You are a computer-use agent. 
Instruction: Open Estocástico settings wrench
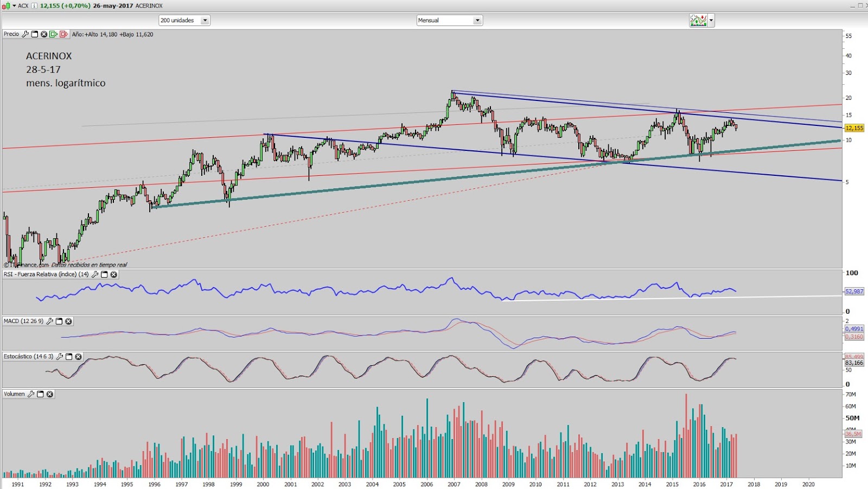(x=60, y=357)
